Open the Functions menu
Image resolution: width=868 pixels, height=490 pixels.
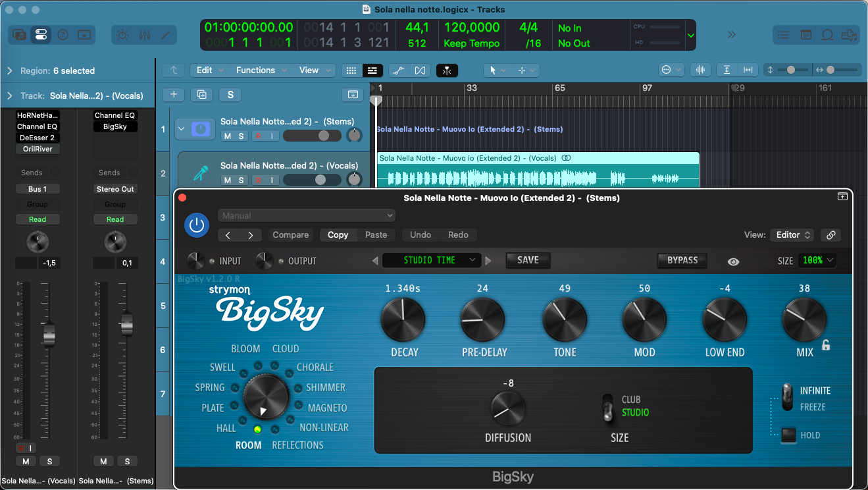(x=261, y=70)
